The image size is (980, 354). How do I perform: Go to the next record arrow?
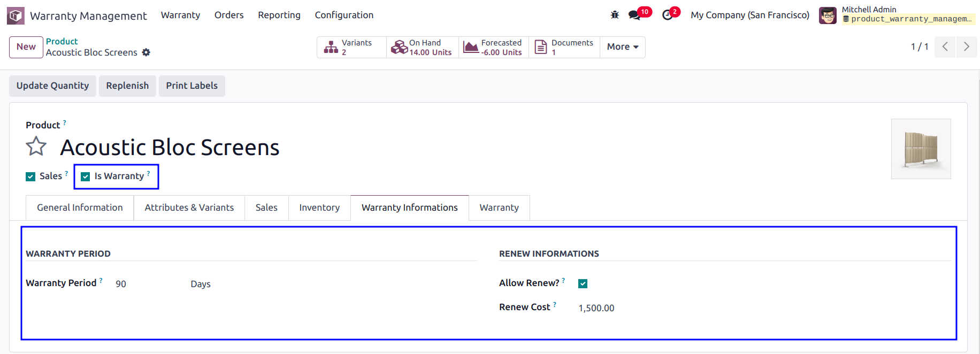coord(967,47)
